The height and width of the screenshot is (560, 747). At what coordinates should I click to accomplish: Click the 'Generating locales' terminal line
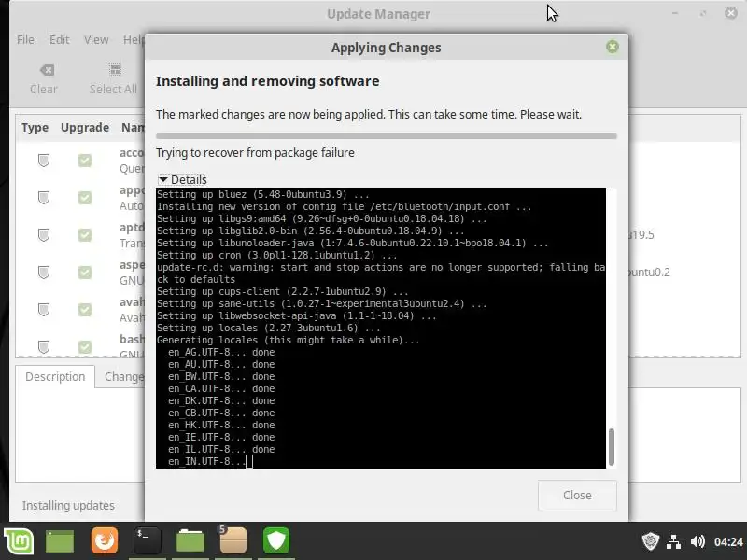(x=288, y=340)
